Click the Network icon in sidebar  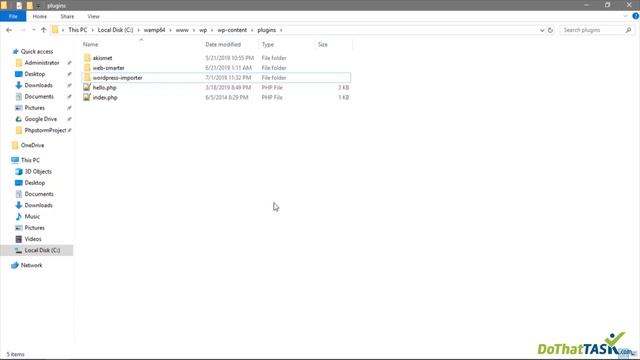click(x=15, y=265)
